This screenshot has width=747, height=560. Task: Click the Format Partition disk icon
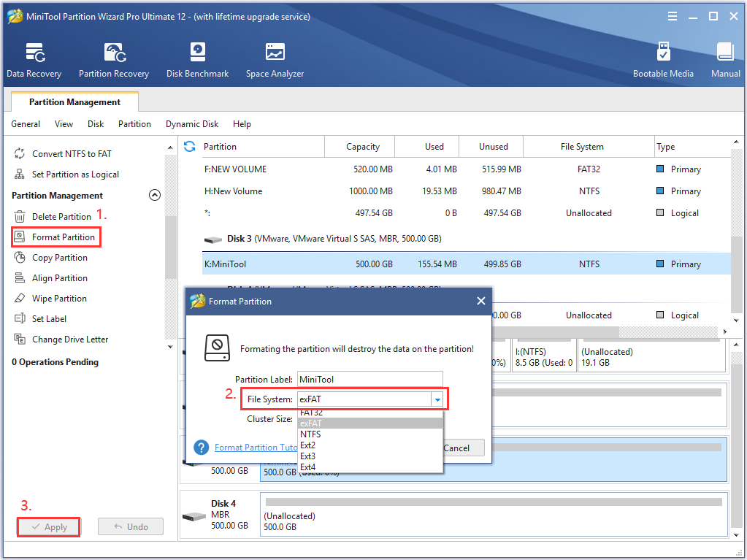click(x=19, y=237)
